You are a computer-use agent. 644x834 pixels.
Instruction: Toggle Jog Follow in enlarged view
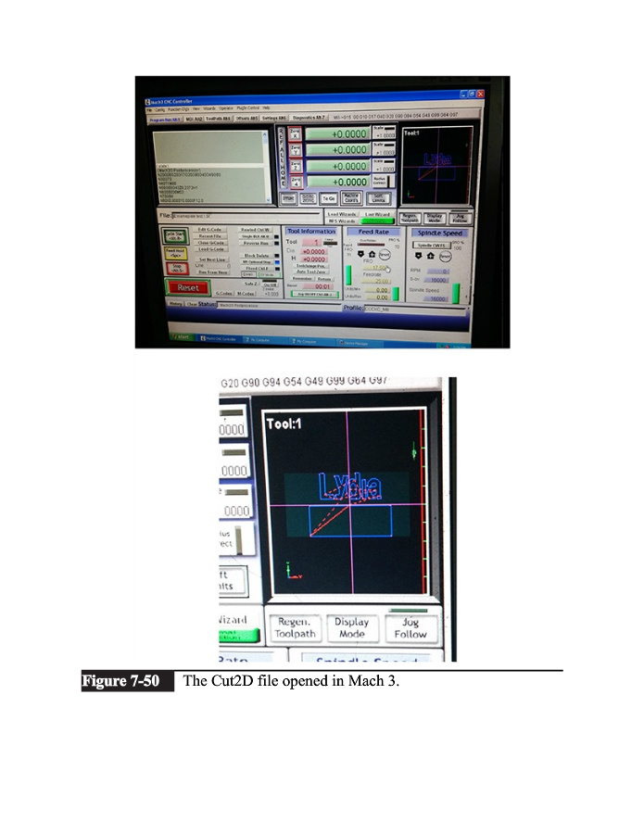coord(410,627)
